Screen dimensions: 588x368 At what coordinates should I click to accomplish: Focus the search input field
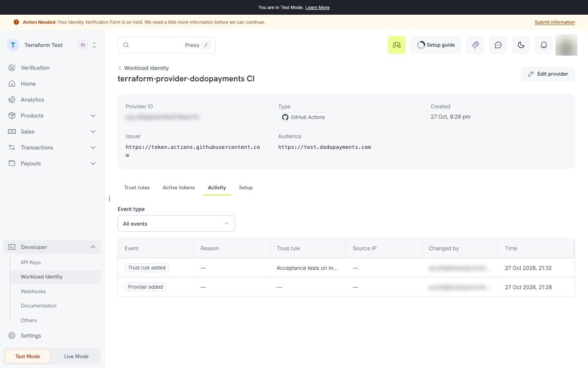[x=167, y=45]
